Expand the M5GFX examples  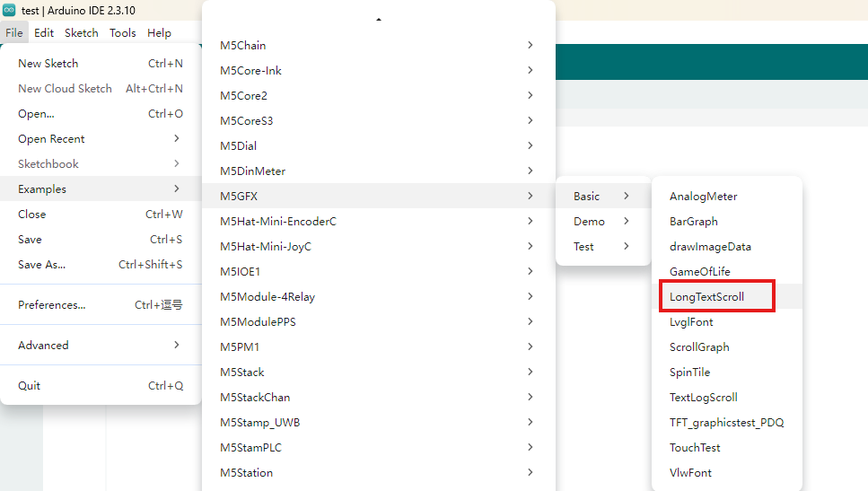point(379,196)
